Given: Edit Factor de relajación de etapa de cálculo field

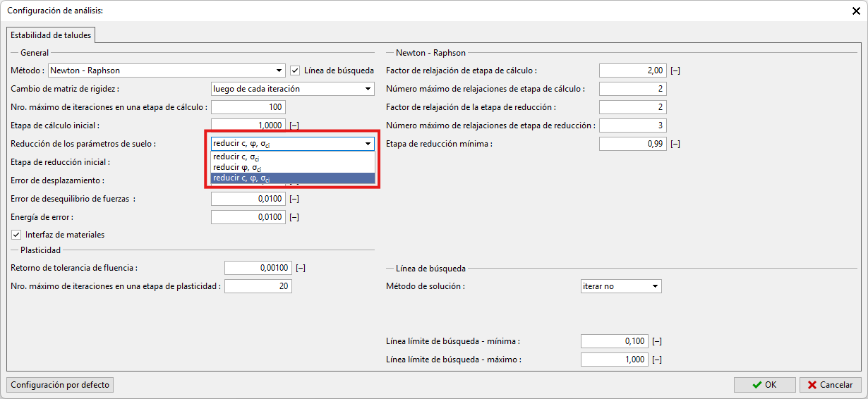Looking at the screenshot, I should pyautogui.click(x=632, y=70).
